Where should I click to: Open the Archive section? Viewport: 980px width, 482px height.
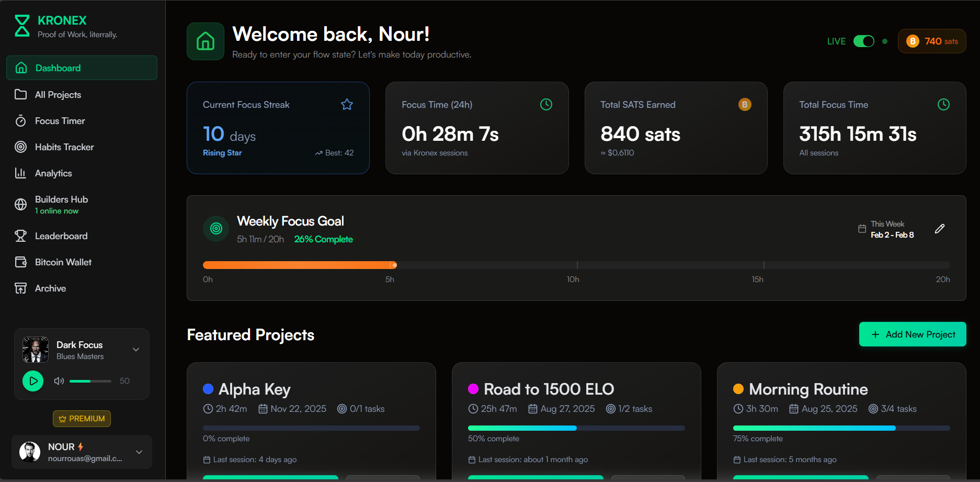50,288
